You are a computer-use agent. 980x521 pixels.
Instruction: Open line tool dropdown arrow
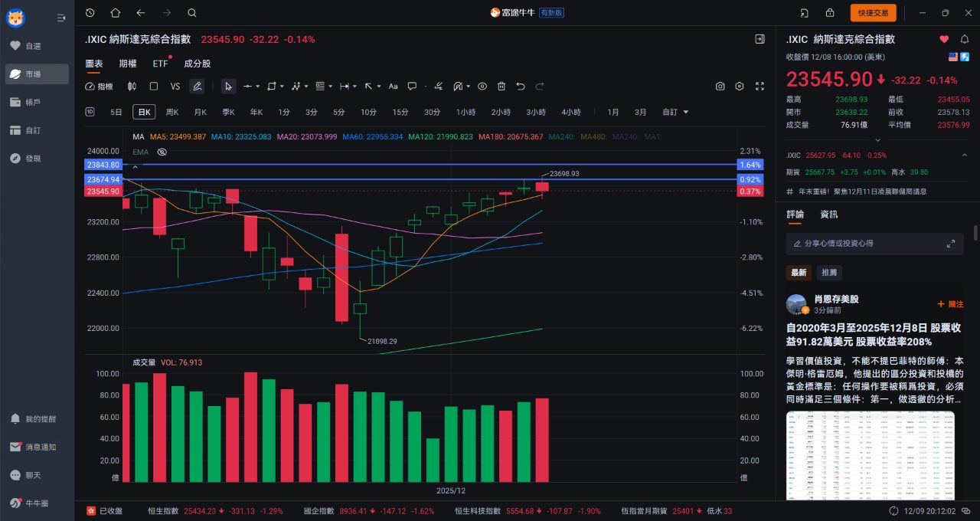[257, 87]
